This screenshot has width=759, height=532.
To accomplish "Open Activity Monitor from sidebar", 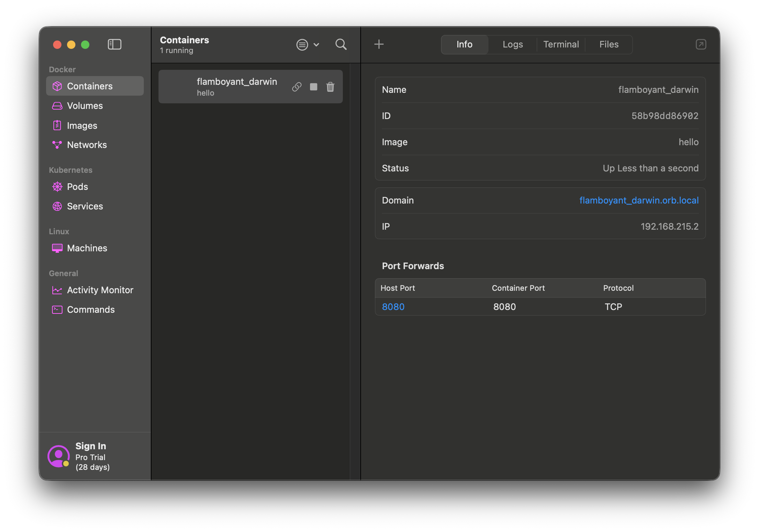I will [x=100, y=290].
